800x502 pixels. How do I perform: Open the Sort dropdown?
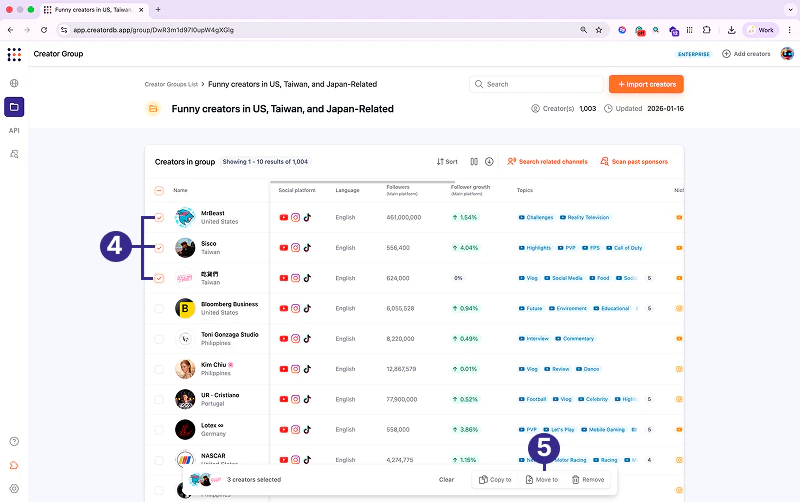click(x=447, y=162)
